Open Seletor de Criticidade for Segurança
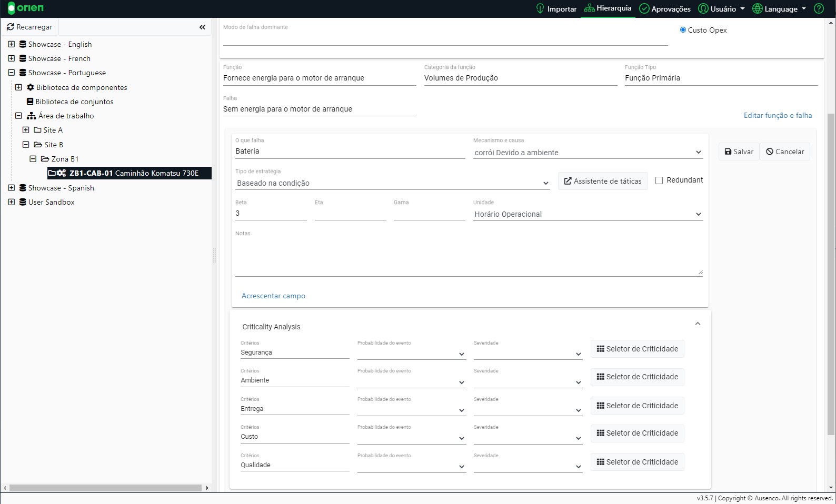The width and height of the screenshot is (836, 504). point(637,349)
